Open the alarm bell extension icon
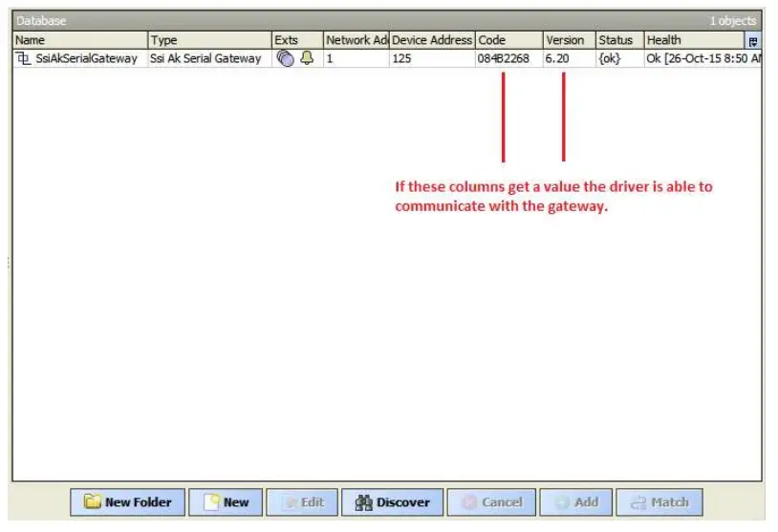This screenshot has width=778, height=532. tap(307, 58)
